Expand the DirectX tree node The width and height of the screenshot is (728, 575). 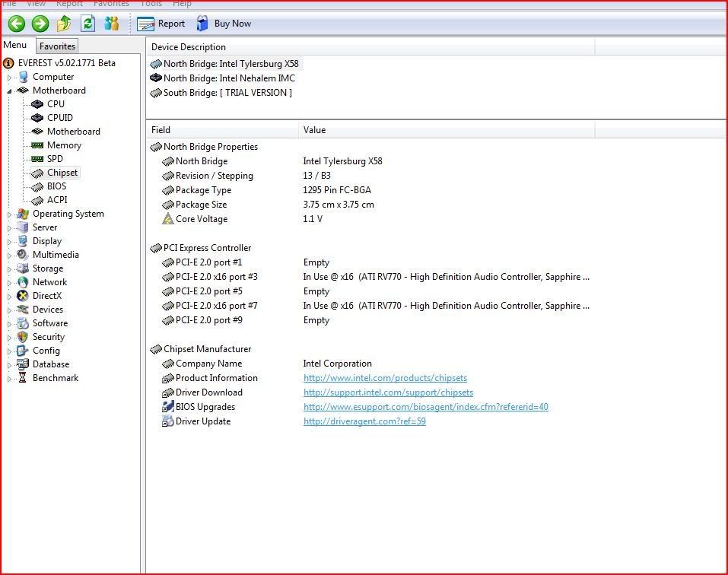[x=9, y=297]
